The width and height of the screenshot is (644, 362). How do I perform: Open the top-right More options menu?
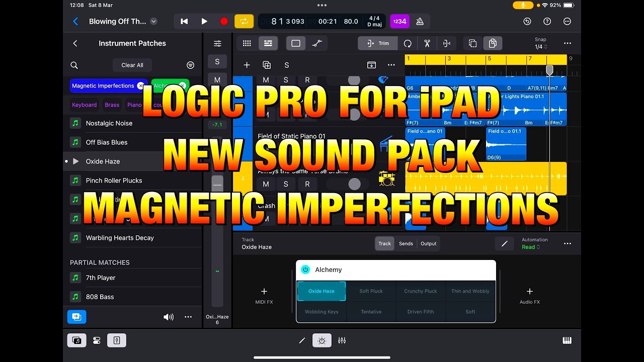tap(568, 21)
